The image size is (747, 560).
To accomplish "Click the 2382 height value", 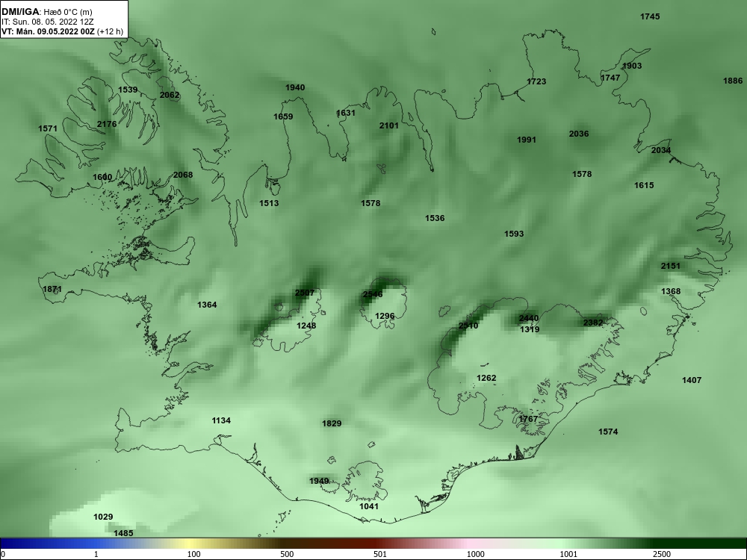I will 593,323.
